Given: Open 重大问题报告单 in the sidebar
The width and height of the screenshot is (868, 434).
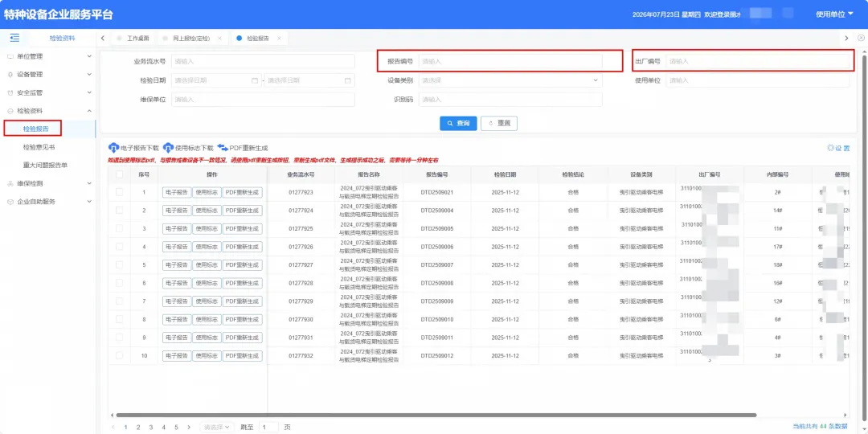Looking at the screenshot, I should pyautogui.click(x=45, y=165).
